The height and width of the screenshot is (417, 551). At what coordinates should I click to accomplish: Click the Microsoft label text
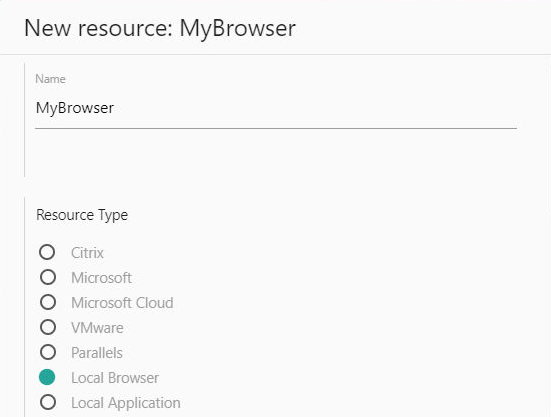[101, 278]
